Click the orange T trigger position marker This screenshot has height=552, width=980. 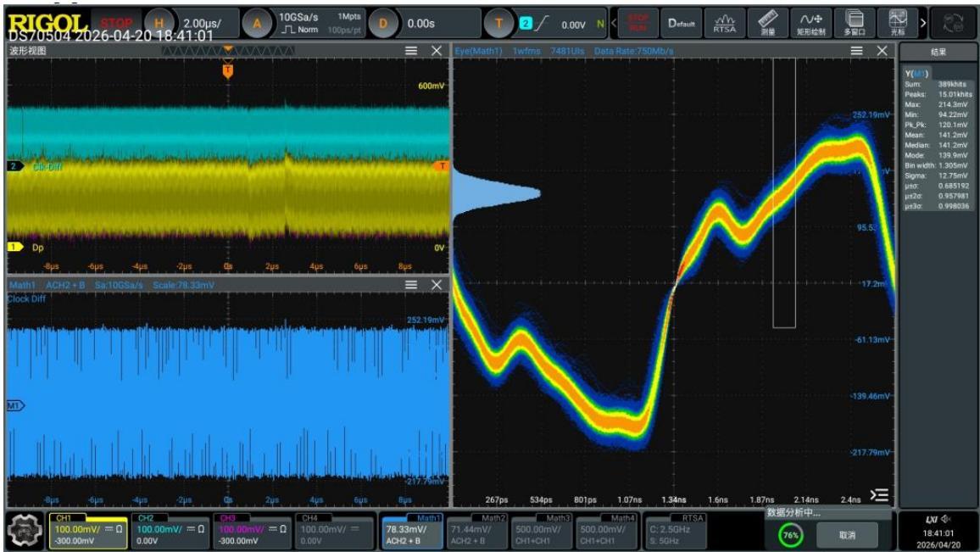[227, 70]
